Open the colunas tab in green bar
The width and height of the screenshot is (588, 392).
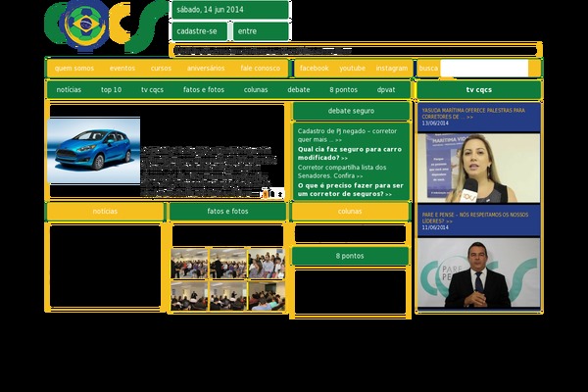click(x=256, y=89)
